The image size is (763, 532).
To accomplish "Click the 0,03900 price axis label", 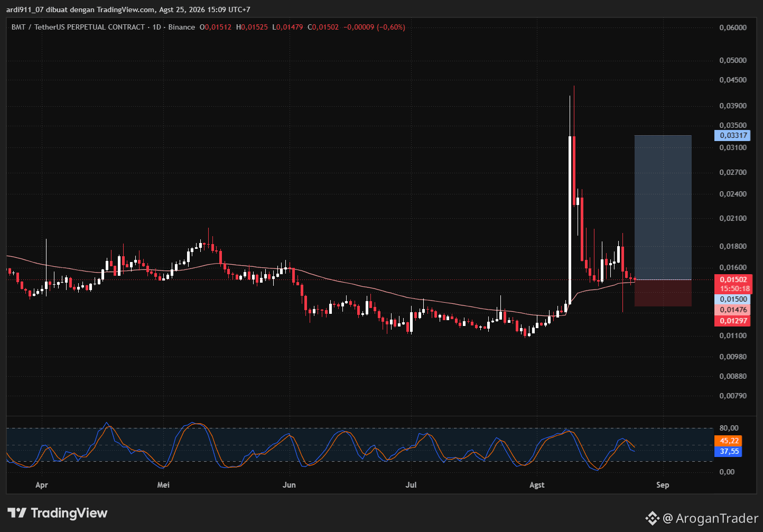I will pos(733,106).
